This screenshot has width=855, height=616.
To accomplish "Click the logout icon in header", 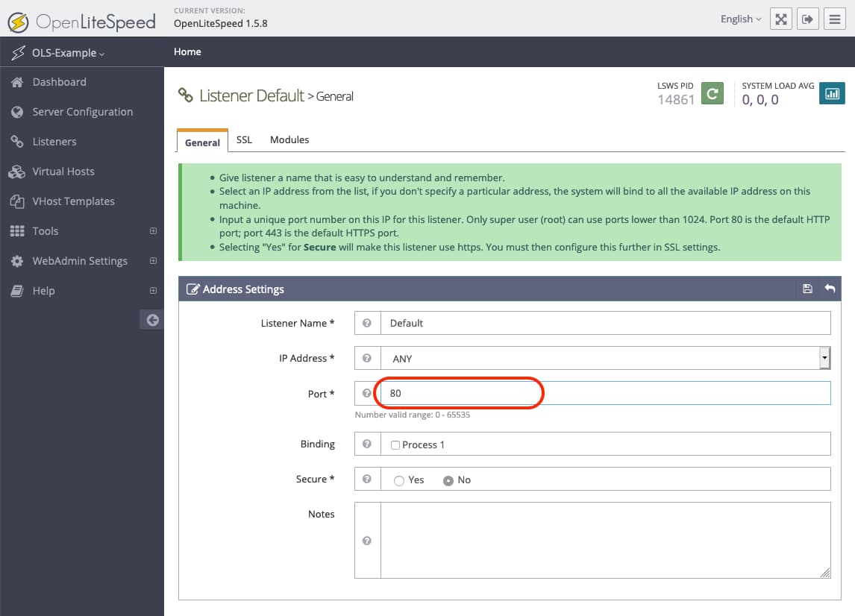I will coord(807,19).
